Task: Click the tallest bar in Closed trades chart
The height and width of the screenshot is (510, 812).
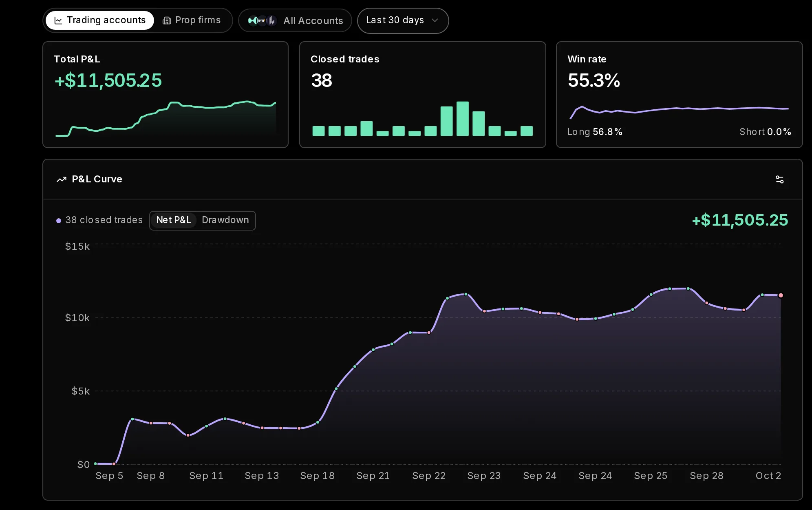Action: [x=463, y=118]
